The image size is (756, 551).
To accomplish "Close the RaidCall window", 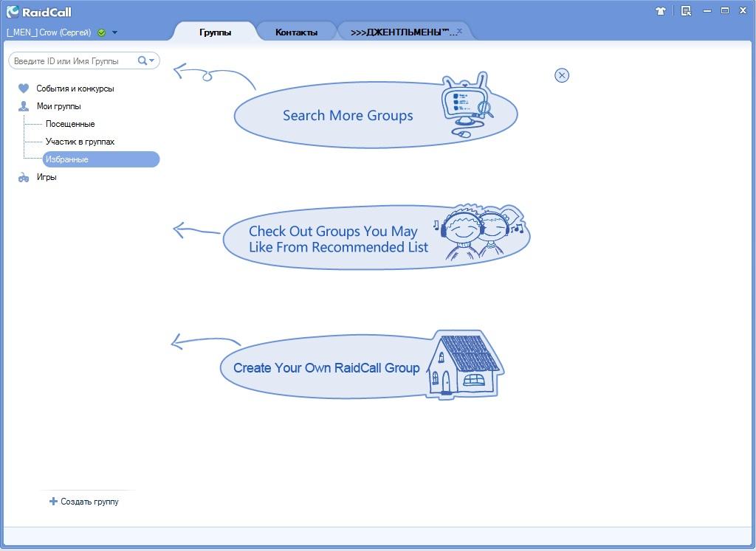I will [x=743, y=10].
